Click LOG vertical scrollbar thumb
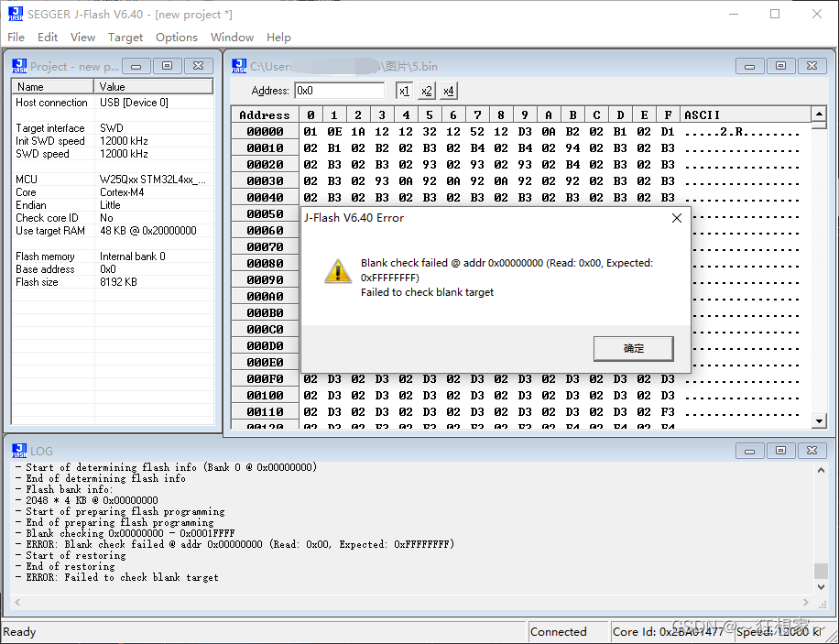 point(821,571)
